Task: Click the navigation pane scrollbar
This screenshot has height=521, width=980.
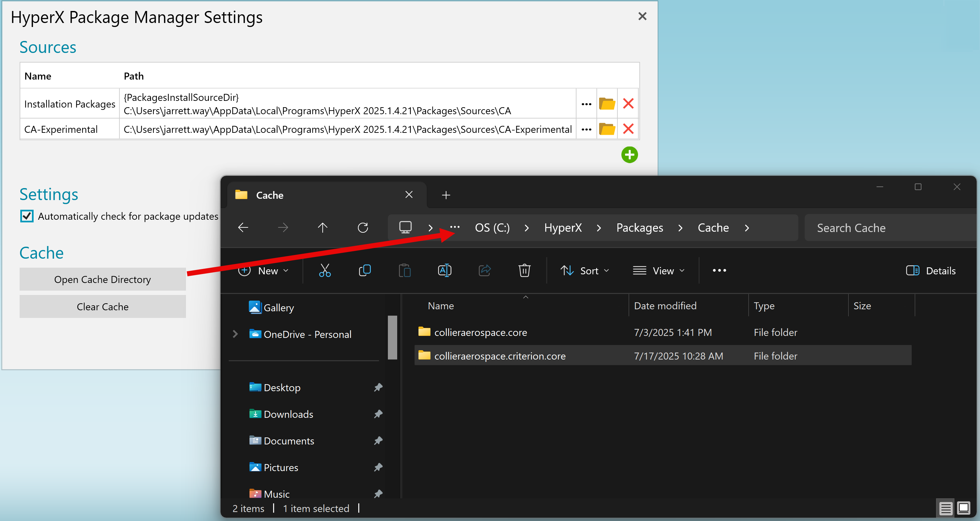Action: [x=392, y=338]
